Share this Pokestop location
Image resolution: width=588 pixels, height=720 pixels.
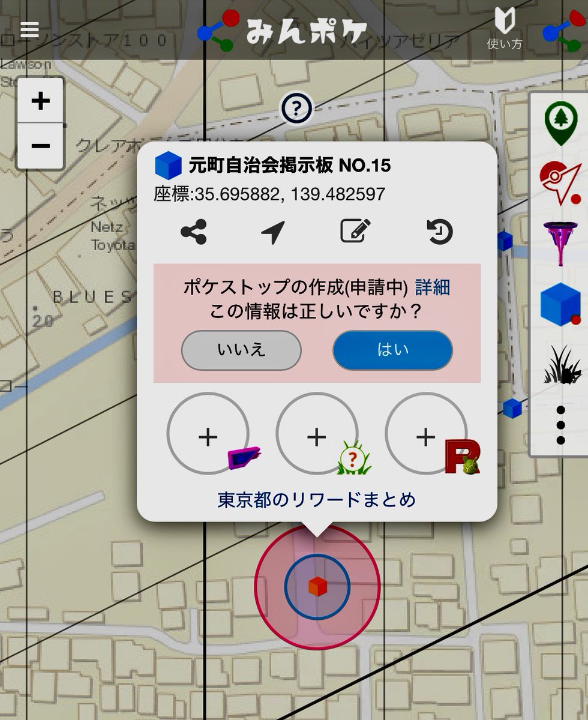click(193, 232)
